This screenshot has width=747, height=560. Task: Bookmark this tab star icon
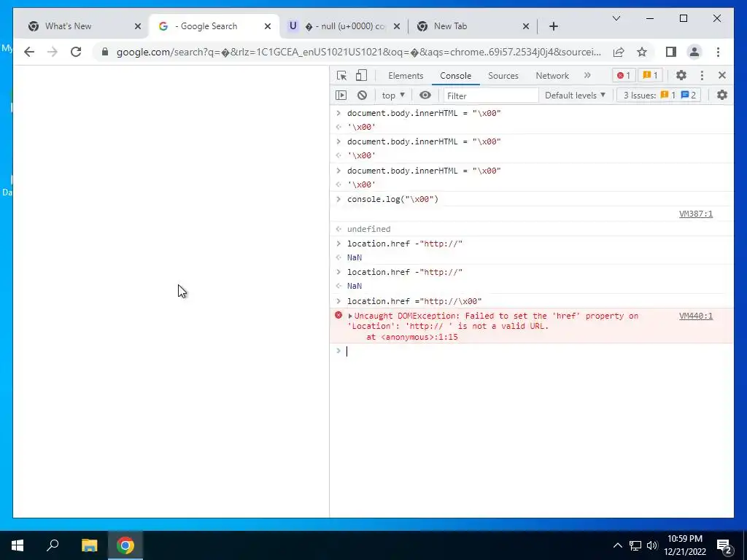642,52
